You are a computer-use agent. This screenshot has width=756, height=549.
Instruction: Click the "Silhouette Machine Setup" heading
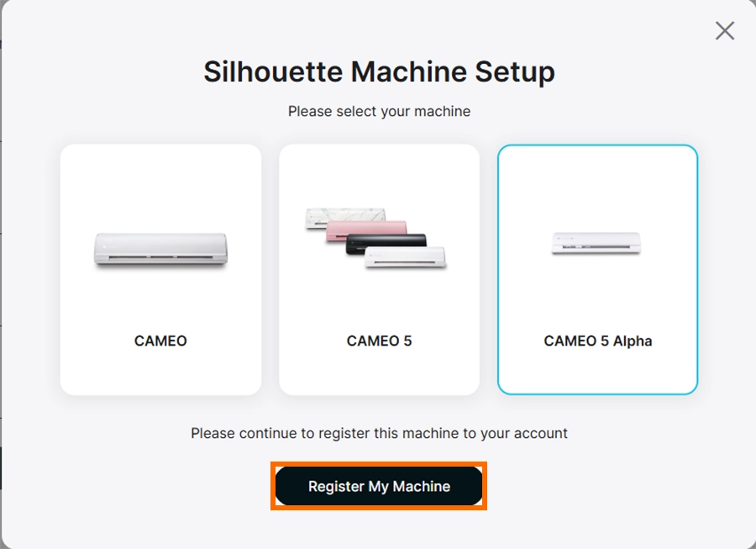[x=379, y=72]
